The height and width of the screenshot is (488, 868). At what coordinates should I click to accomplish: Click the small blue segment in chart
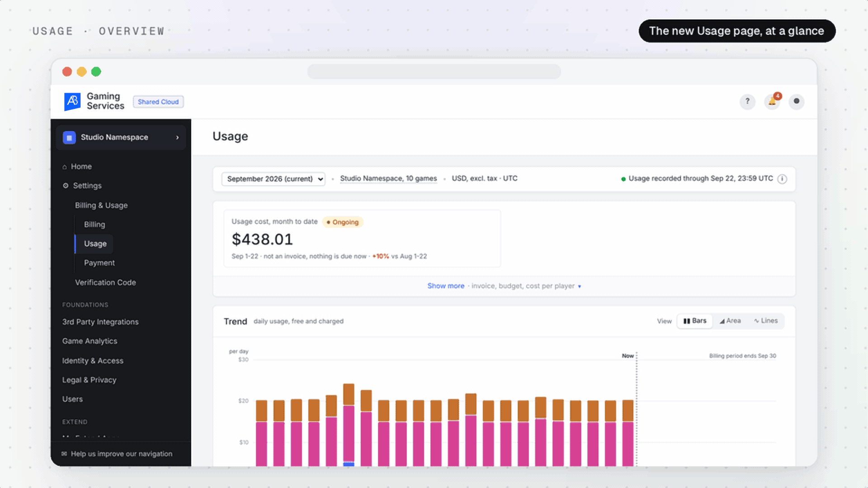[349, 464]
